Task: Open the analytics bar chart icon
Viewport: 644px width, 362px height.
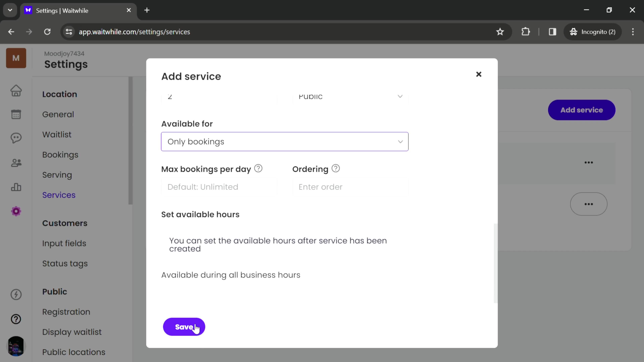Action: point(16,187)
